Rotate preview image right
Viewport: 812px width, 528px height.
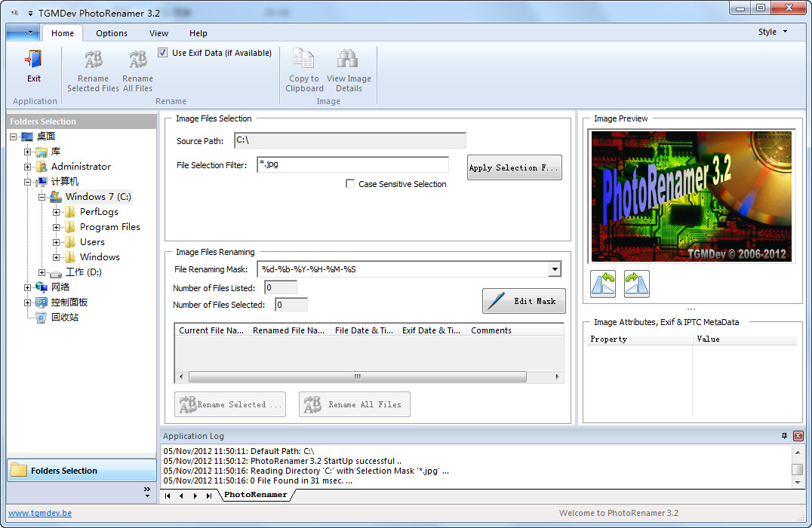[636, 284]
